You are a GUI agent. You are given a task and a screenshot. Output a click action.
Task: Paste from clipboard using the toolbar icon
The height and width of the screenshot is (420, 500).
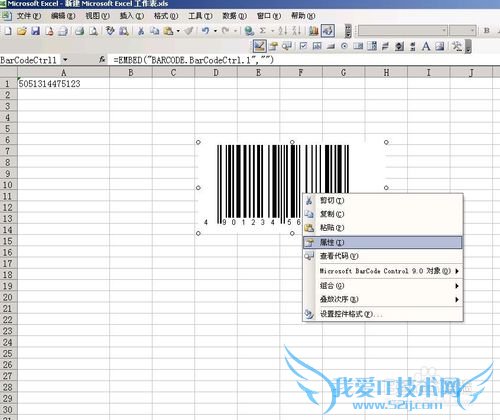[x=168, y=31]
